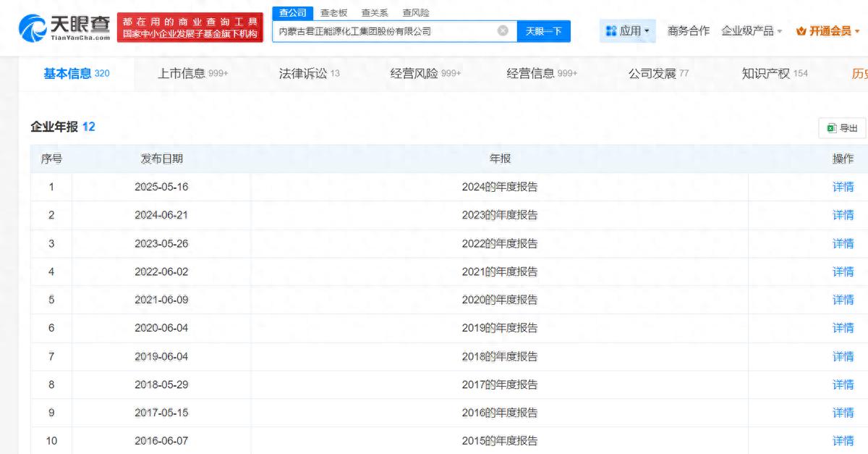
Task: Open the 经营风险 tab
Action: tap(425, 73)
